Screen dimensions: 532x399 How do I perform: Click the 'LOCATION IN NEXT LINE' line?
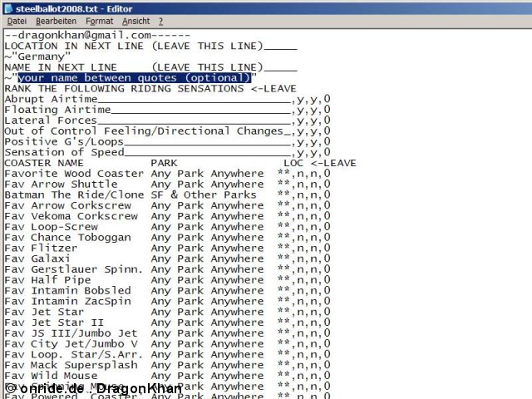click(x=151, y=46)
